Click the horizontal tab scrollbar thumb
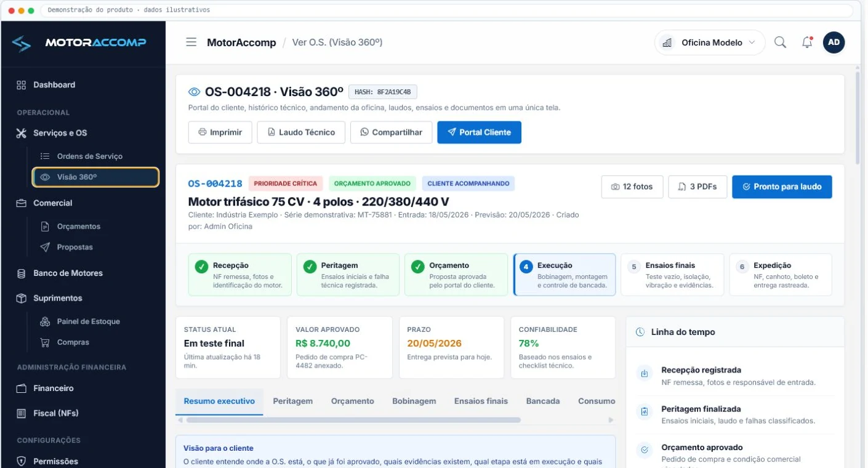 [353, 420]
